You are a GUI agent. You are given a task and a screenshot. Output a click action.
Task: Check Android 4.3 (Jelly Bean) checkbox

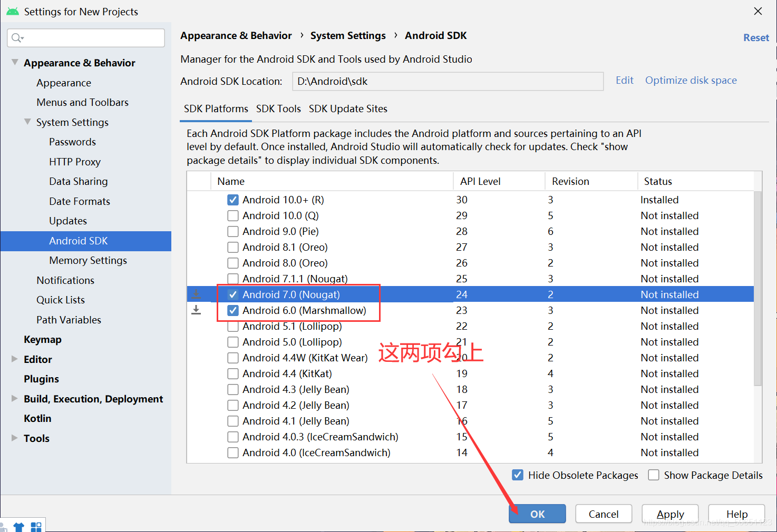tap(233, 389)
